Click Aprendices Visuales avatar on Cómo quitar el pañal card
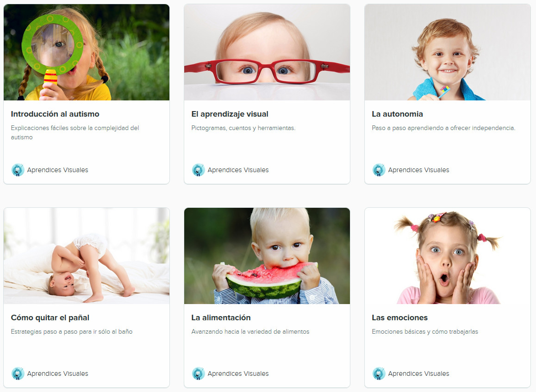The height and width of the screenshot is (392, 536). coord(18,373)
